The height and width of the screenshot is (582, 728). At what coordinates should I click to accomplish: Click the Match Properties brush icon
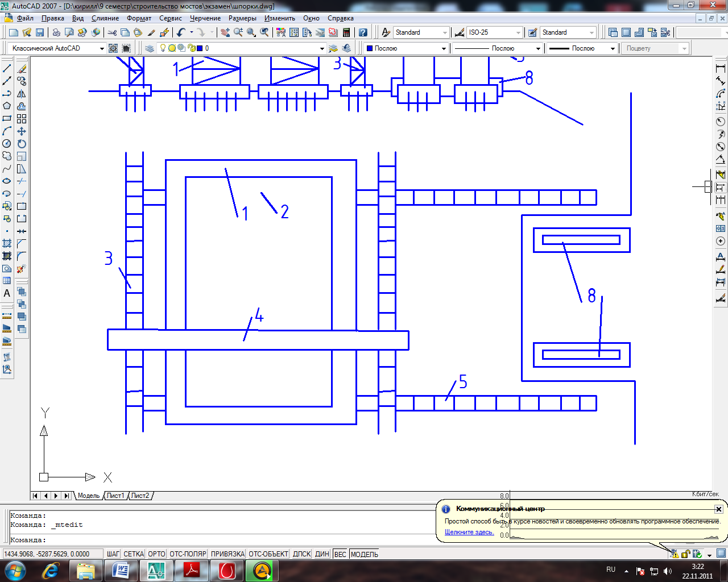151,32
